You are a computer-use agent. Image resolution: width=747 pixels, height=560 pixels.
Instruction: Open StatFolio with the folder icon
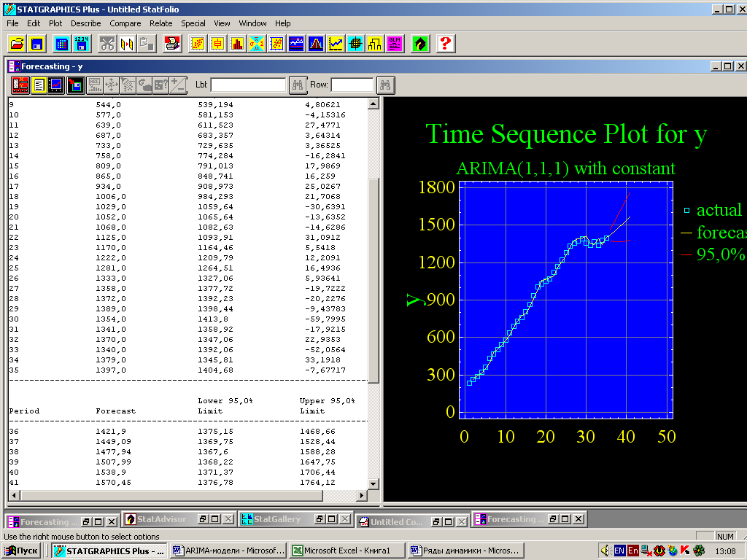18,44
